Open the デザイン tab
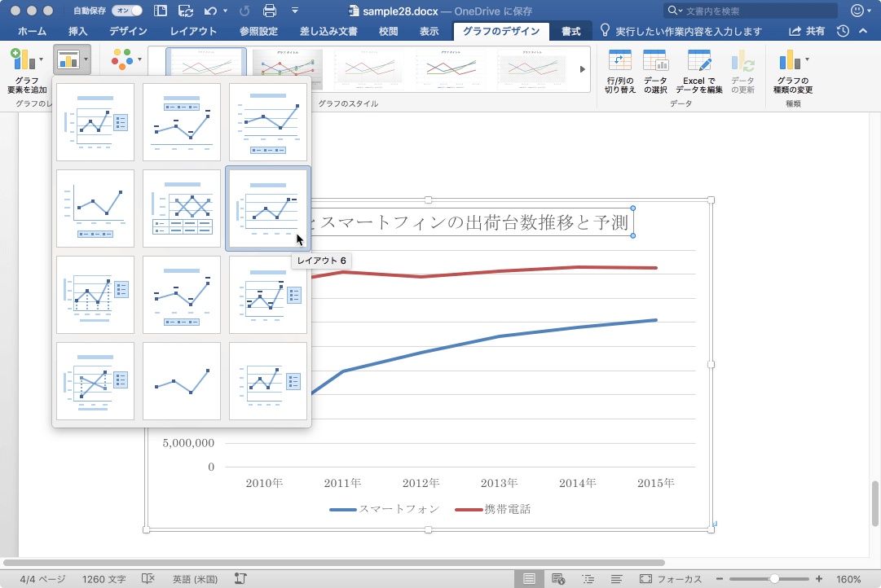Screen dimensions: 881x588 (128, 32)
